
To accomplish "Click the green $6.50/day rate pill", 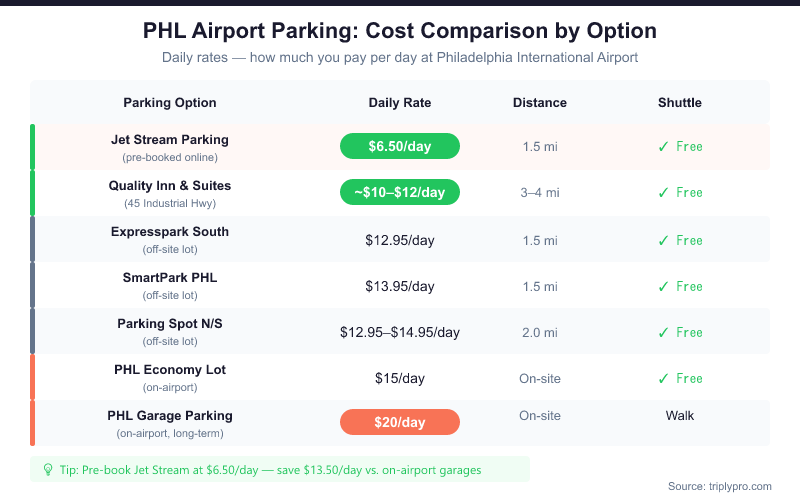I will (400, 146).
